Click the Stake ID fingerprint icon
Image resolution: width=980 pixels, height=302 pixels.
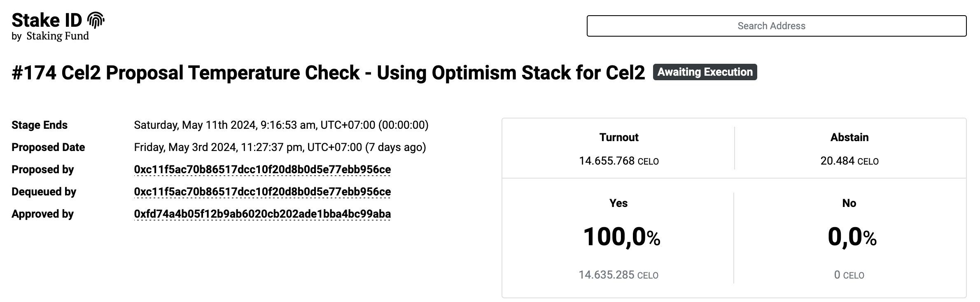pos(96,20)
